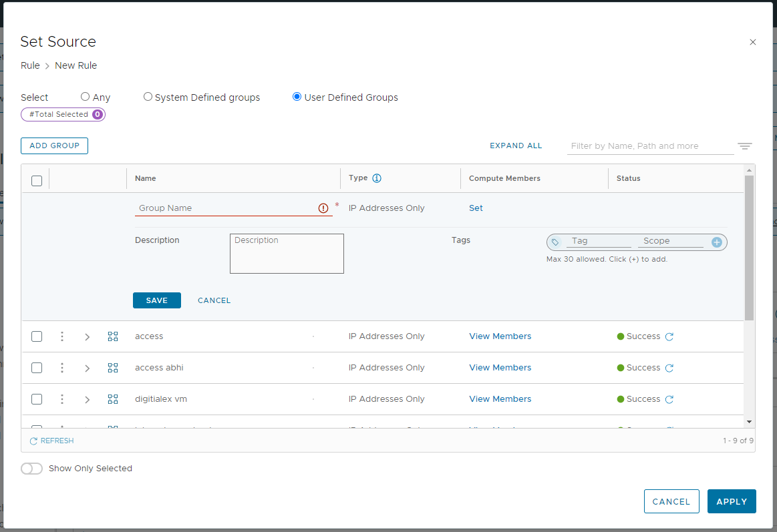Open three-dot menu for access abhi
Image resolution: width=777 pixels, height=532 pixels.
(x=62, y=368)
